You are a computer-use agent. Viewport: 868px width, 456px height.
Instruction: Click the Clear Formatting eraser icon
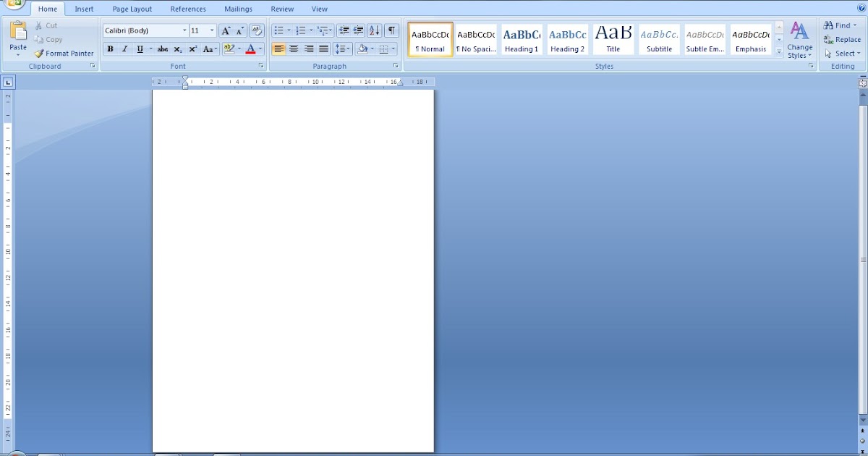click(256, 31)
